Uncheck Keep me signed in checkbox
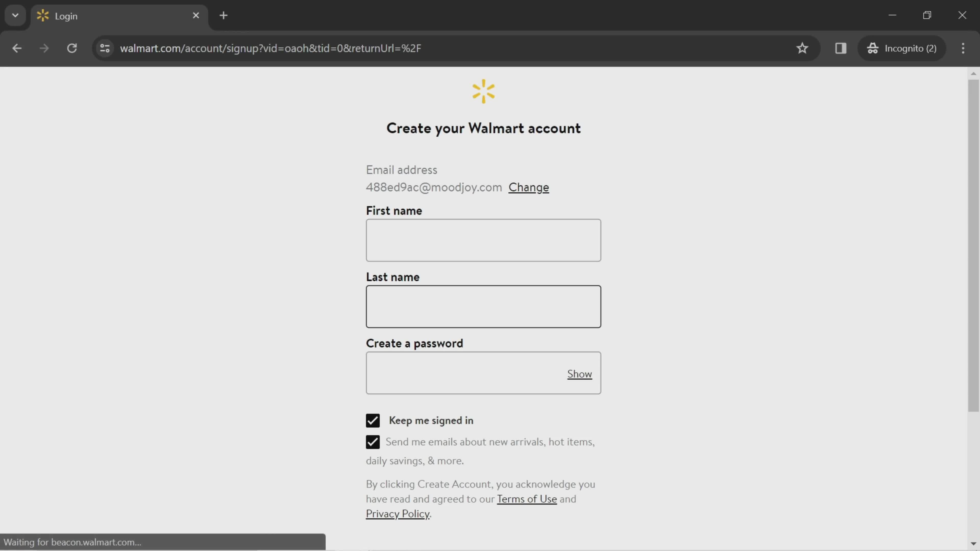 coord(373,421)
